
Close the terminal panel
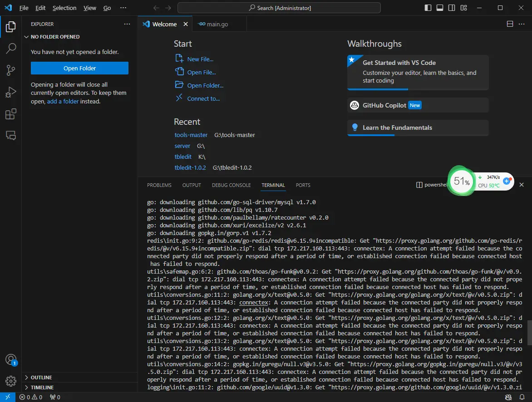(522, 185)
